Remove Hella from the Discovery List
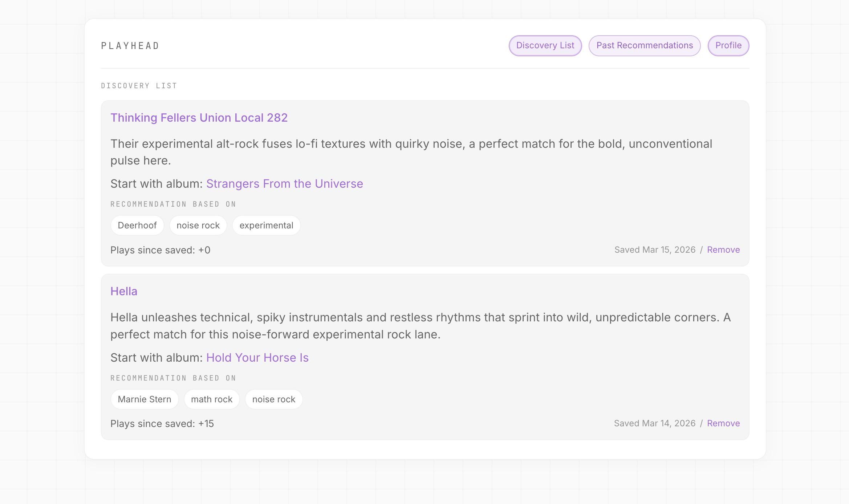849x504 pixels. coord(723,423)
